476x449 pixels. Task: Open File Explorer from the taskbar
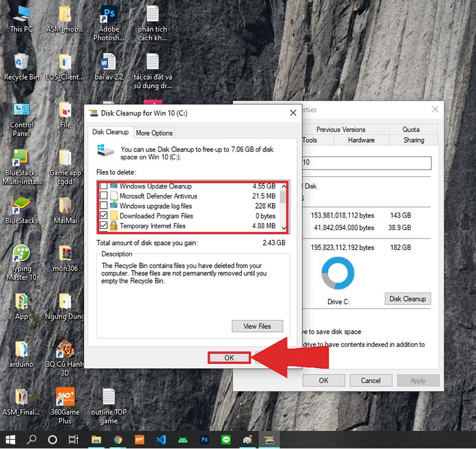pos(96,440)
